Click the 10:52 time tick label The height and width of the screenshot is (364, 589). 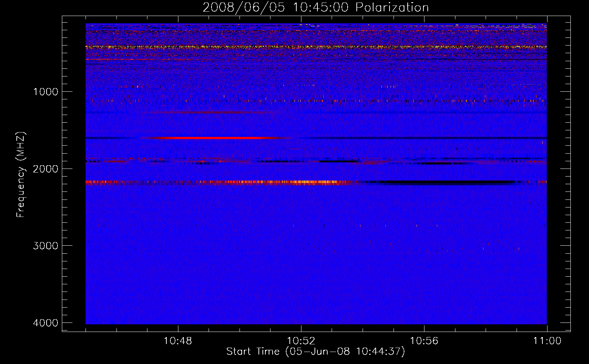pyautogui.click(x=301, y=341)
